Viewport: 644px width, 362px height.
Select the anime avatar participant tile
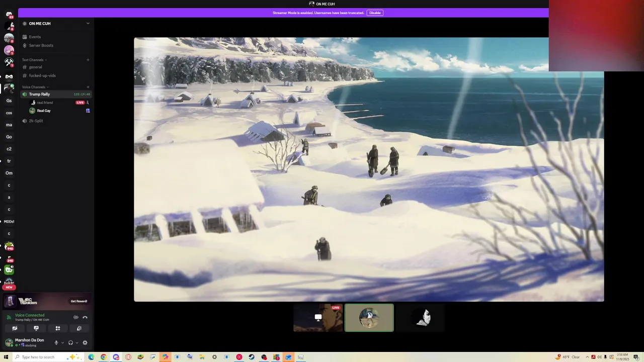pos(421,318)
